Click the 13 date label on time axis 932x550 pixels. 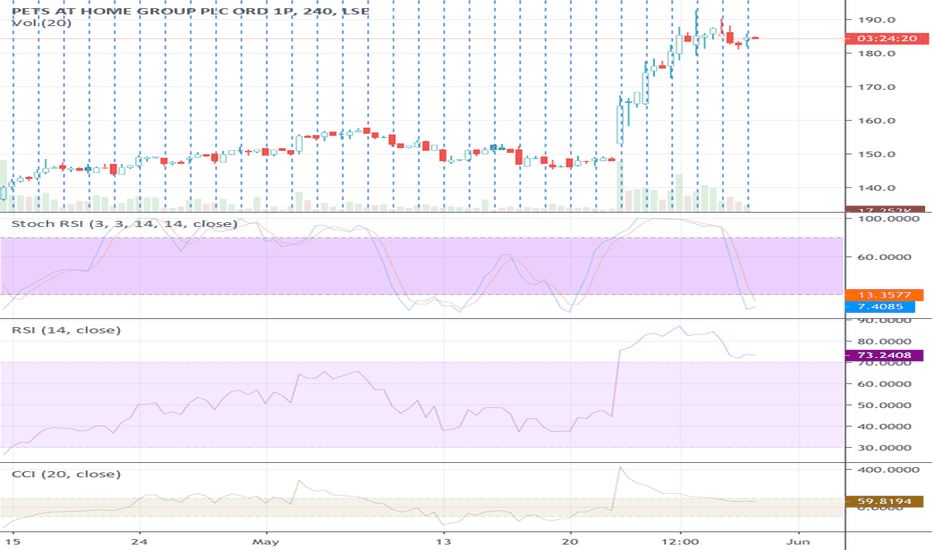443,542
